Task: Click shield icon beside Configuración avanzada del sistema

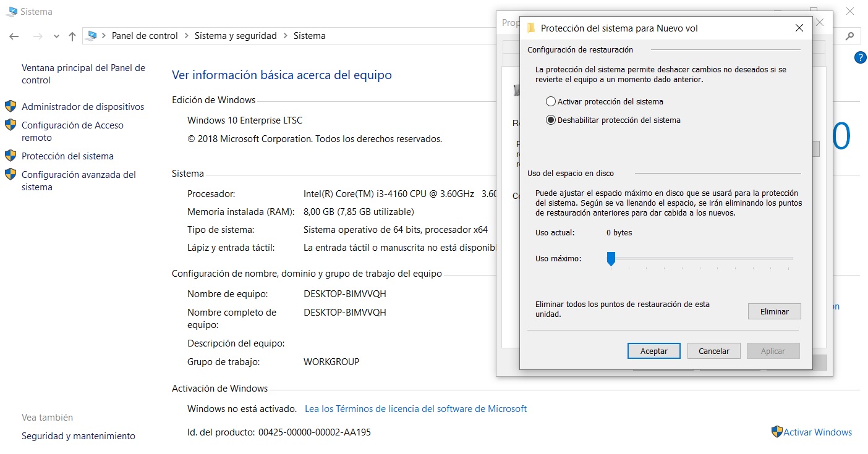Action: click(x=11, y=175)
